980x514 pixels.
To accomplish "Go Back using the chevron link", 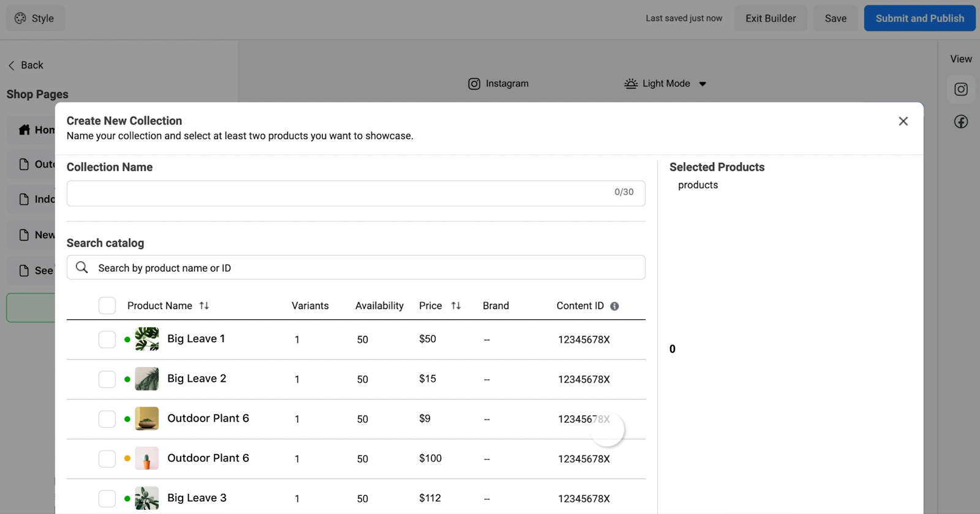I will click(12, 65).
